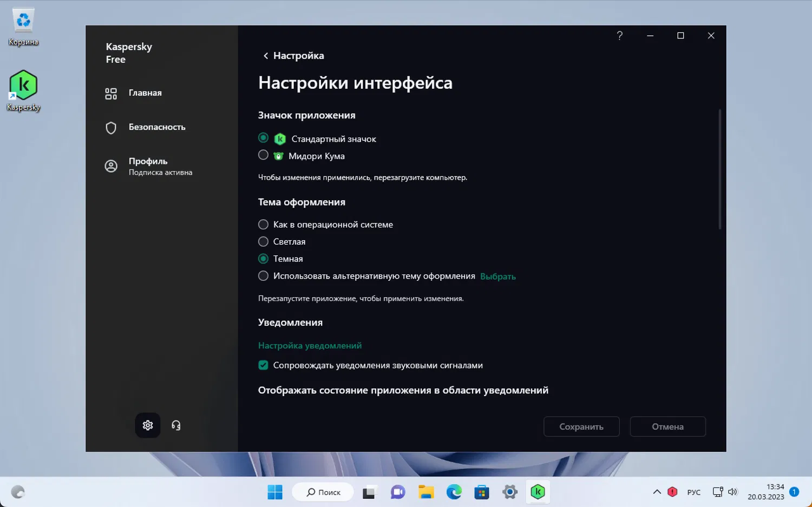The image size is (812, 507).
Task: Click the settings page scrollbar
Action: tap(719, 169)
